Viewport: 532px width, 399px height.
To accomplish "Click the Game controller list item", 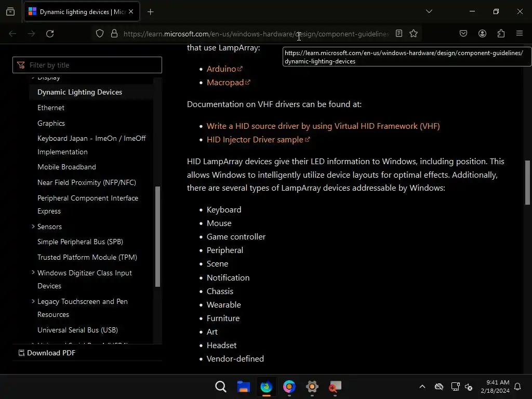I will pyautogui.click(x=236, y=237).
